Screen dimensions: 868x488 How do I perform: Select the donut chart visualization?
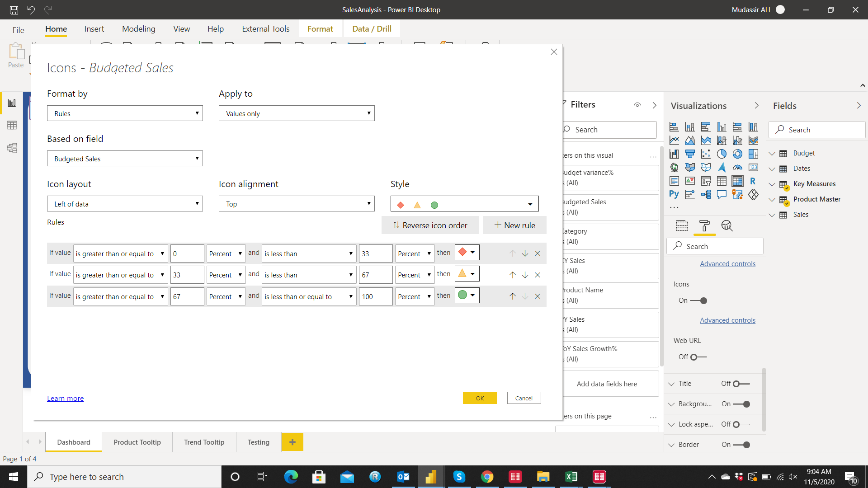[737, 154]
